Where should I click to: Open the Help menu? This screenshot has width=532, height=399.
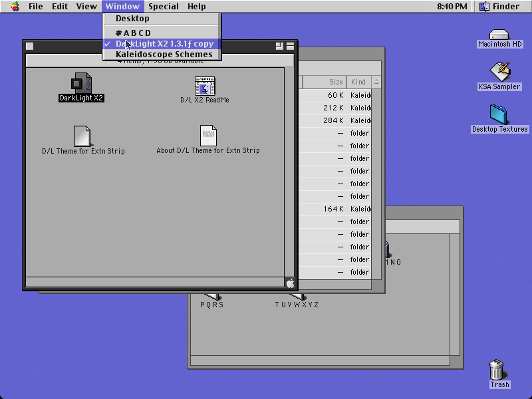[x=197, y=7]
